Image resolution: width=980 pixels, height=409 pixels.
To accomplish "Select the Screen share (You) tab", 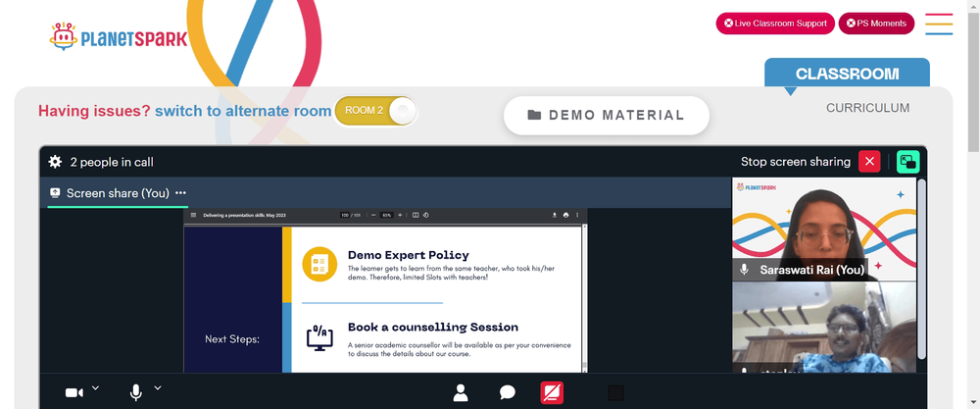I will coord(118,193).
